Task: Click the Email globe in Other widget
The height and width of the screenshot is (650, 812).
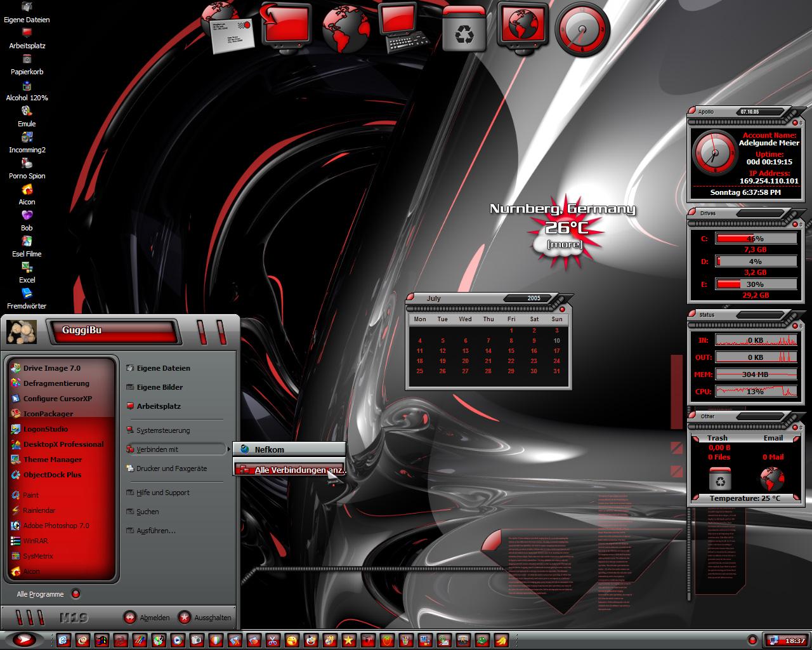Action: (772, 479)
